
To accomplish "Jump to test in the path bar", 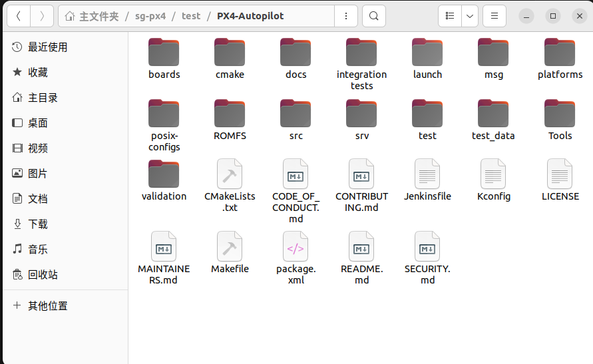I will [191, 16].
